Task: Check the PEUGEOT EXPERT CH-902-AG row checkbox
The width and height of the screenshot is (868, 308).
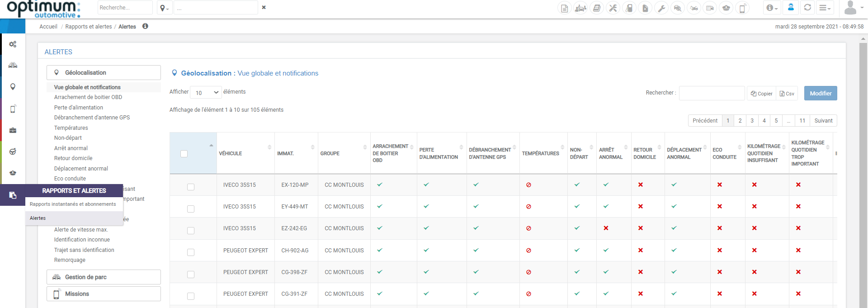Action: tap(191, 252)
